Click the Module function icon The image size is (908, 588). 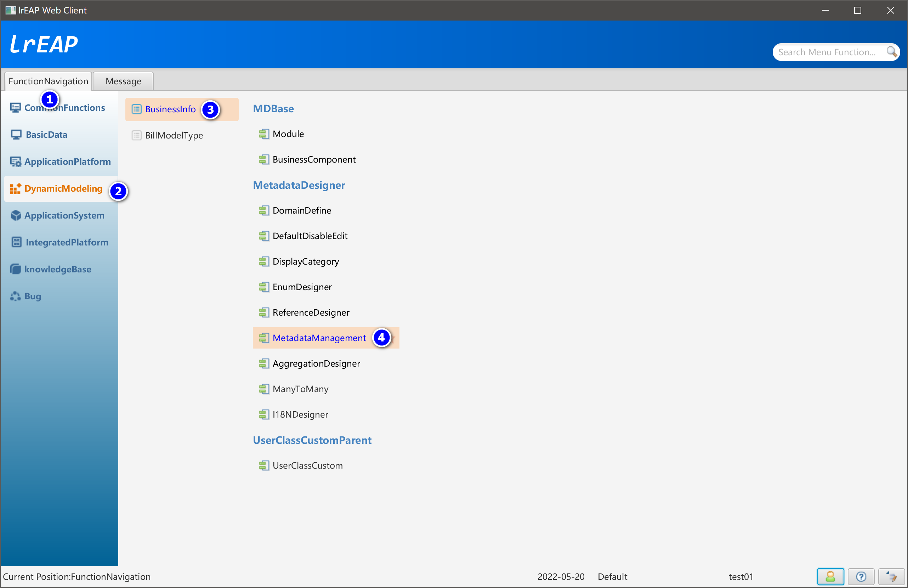(263, 134)
